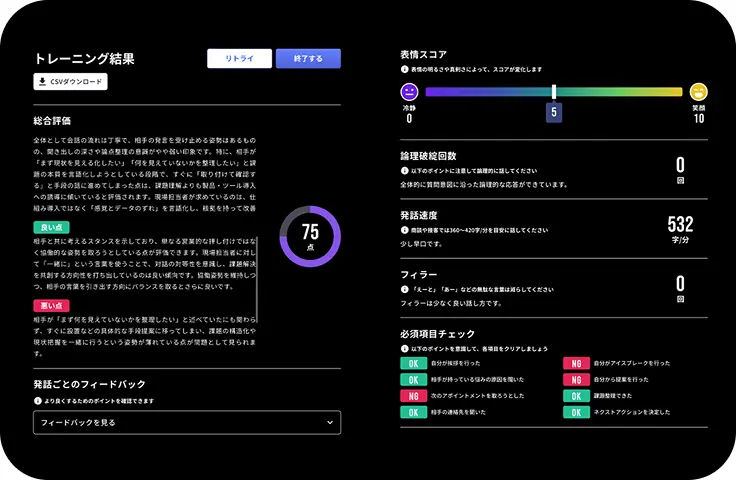The image size is (736, 480).
Task: Click the 悪い点 red label
Action: pyautogui.click(x=52, y=306)
